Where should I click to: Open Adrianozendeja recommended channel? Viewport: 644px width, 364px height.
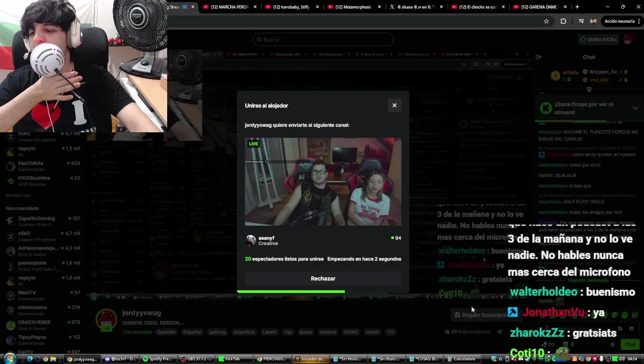coord(43,251)
